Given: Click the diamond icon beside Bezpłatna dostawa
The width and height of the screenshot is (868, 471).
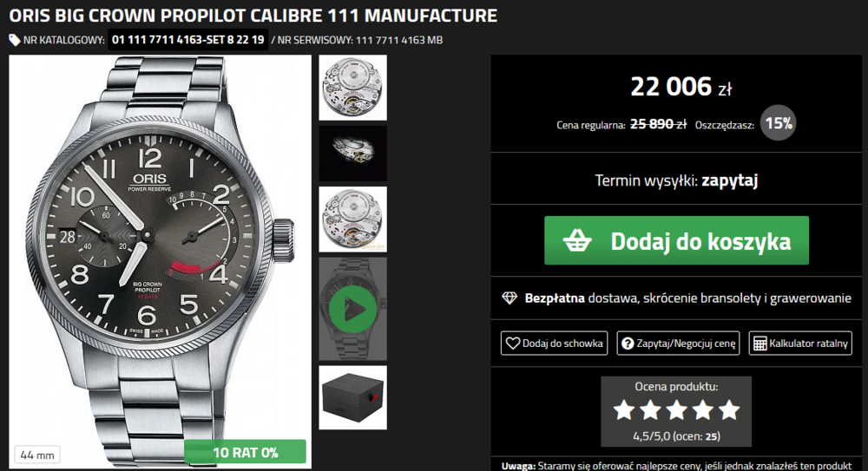Looking at the screenshot, I should (510, 298).
